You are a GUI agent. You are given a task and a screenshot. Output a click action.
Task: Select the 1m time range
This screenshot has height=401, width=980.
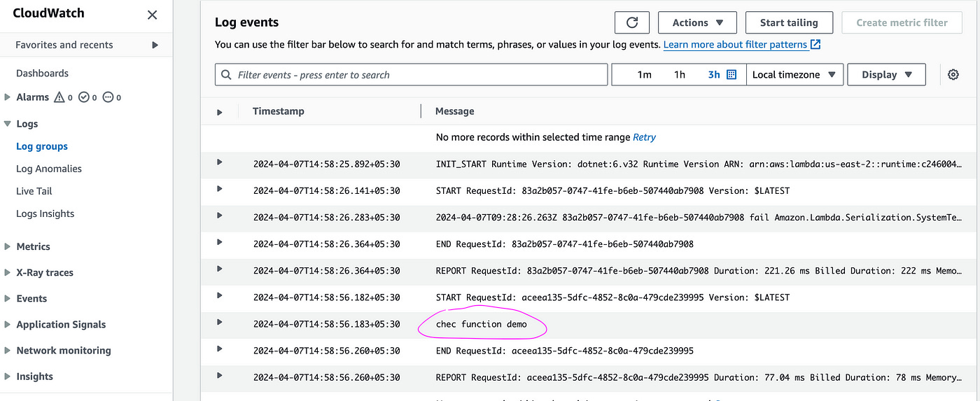(x=644, y=75)
